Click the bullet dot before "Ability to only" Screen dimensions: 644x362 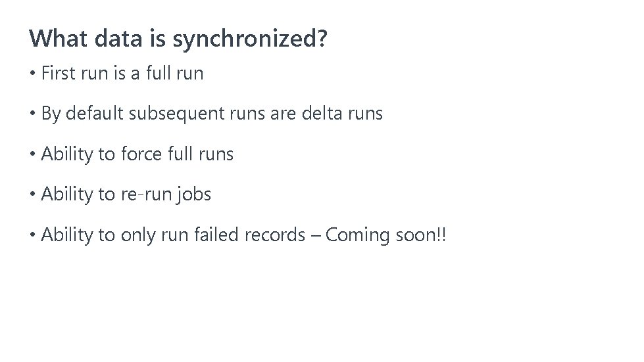(33, 236)
